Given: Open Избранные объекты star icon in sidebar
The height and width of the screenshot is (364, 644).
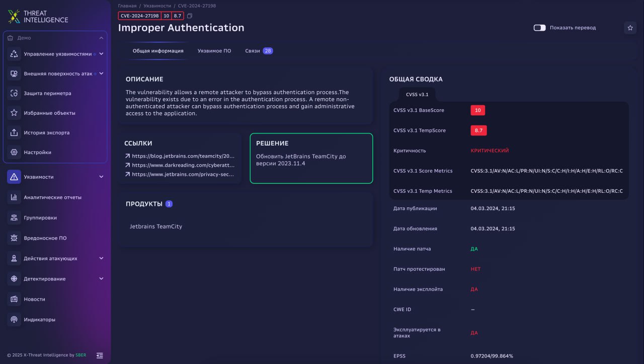Looking at the screenshot, I should [14, 113].
